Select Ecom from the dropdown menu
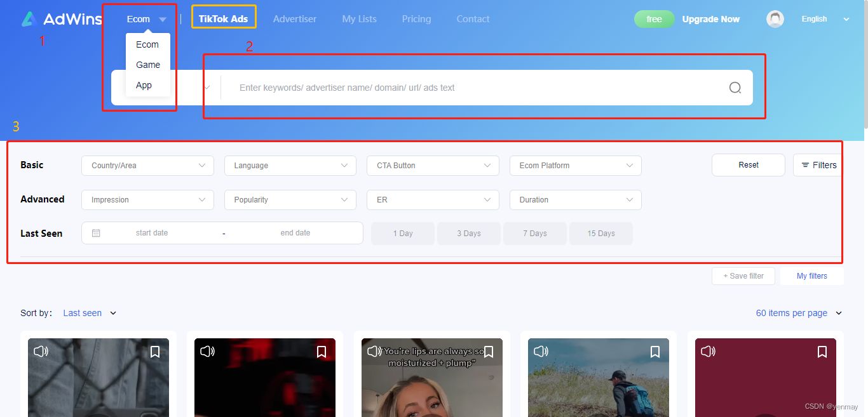This screenshot has height=417, width=868. (147, 44)
